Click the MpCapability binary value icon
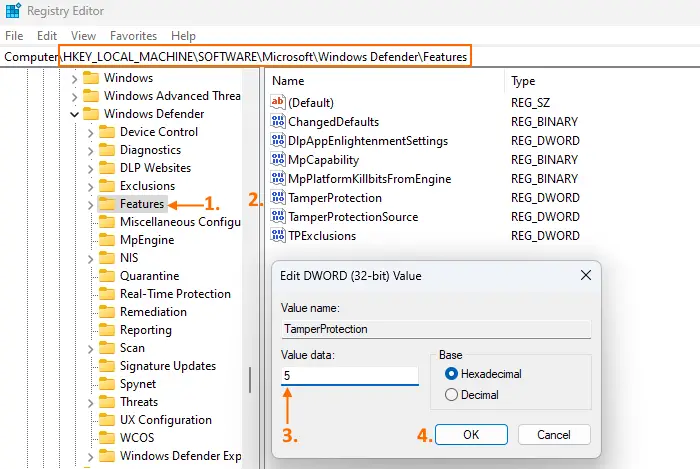Screen dimensions: 700x469 click(278, 159)
